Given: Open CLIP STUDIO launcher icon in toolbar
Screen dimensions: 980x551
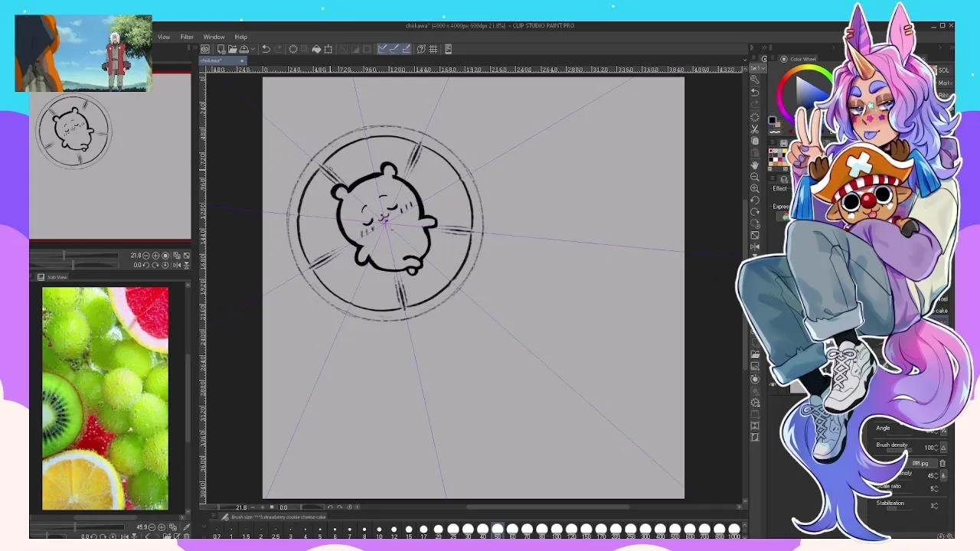Looking at the screenshot, I should (x=205, y=49).
